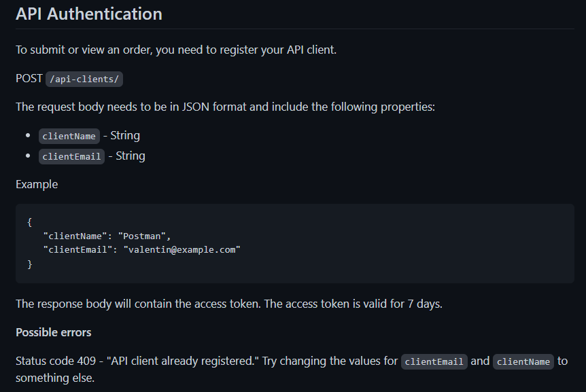Click the JSON format request body sentence
This screenshot has width=586, height=392.
[x=225, y=107]
